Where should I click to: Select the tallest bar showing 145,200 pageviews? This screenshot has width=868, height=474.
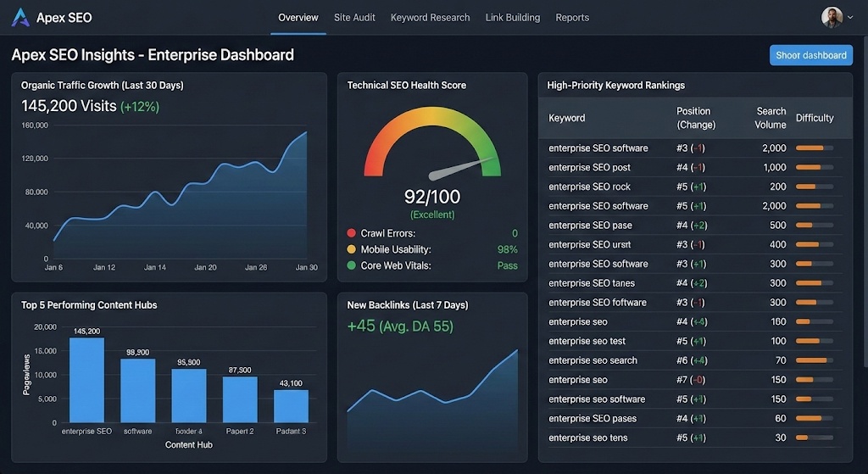click(x=86, y=380)
